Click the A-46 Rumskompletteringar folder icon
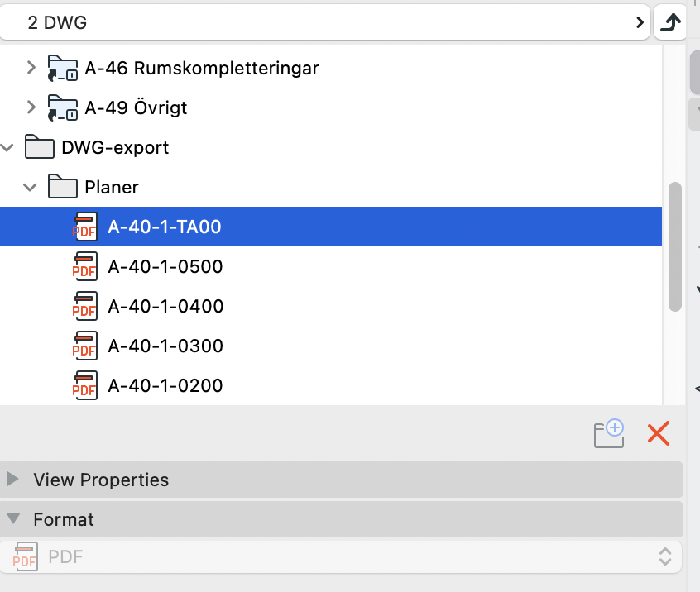The image size is (700, 592). [x=63, y=68]
